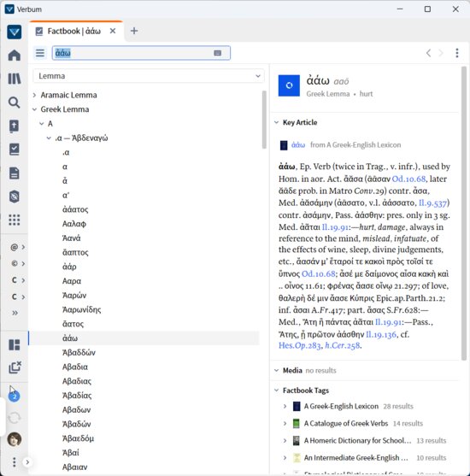Open the apps grid icon
The width and height of the screenshot is (470, 476).
pyautogui.click(x=15, y=220)
